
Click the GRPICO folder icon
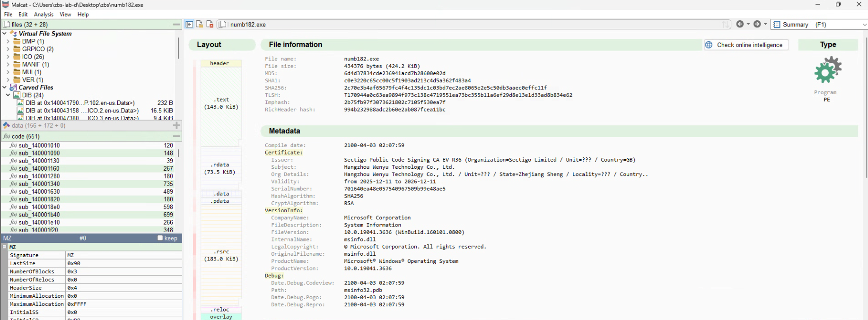(17, 49)
